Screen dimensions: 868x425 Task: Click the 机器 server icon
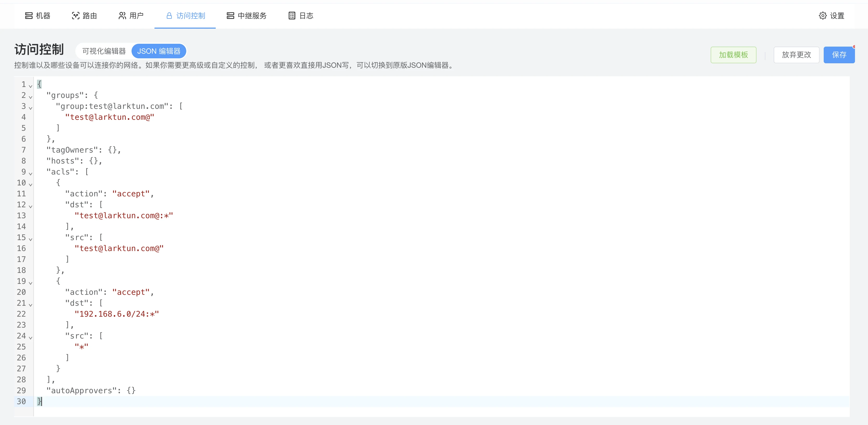point(29,15)
